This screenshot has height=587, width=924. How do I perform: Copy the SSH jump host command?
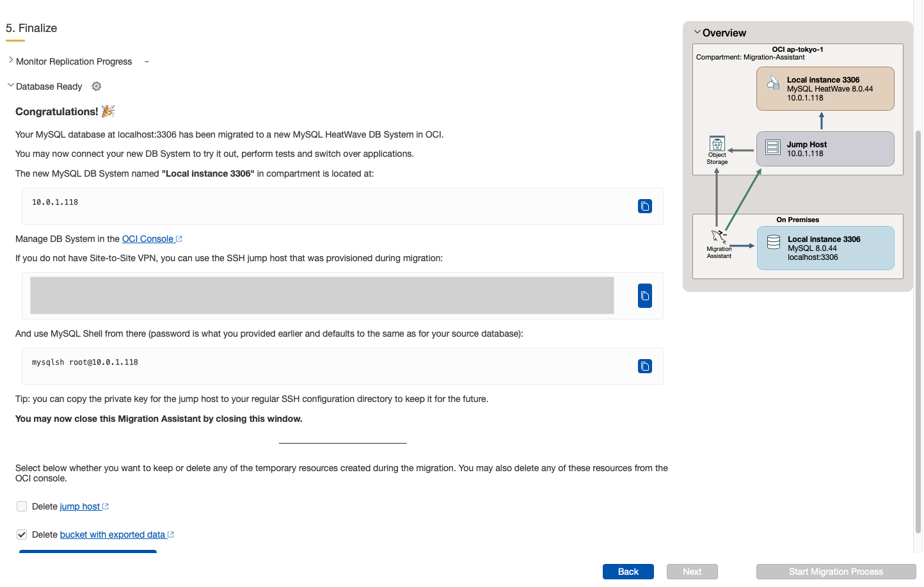(x=644, y=296)
